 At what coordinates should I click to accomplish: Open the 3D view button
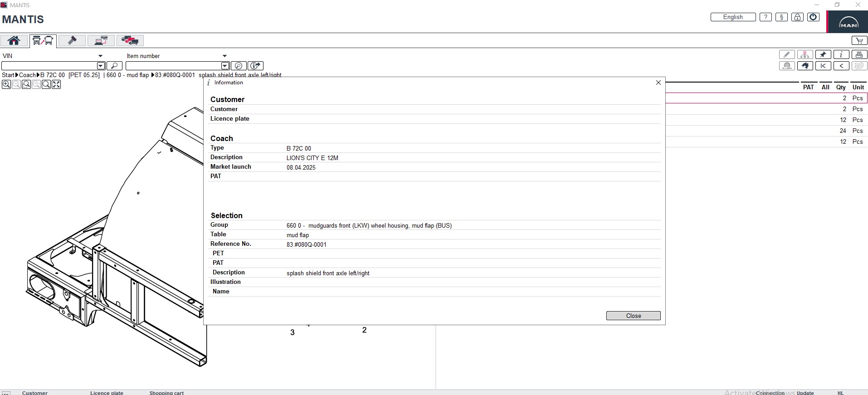coord(859,66)
